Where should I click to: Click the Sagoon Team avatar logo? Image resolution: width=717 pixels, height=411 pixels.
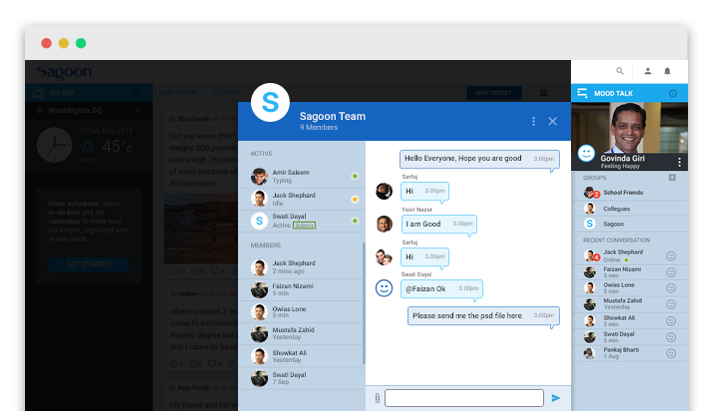(270, 102)
